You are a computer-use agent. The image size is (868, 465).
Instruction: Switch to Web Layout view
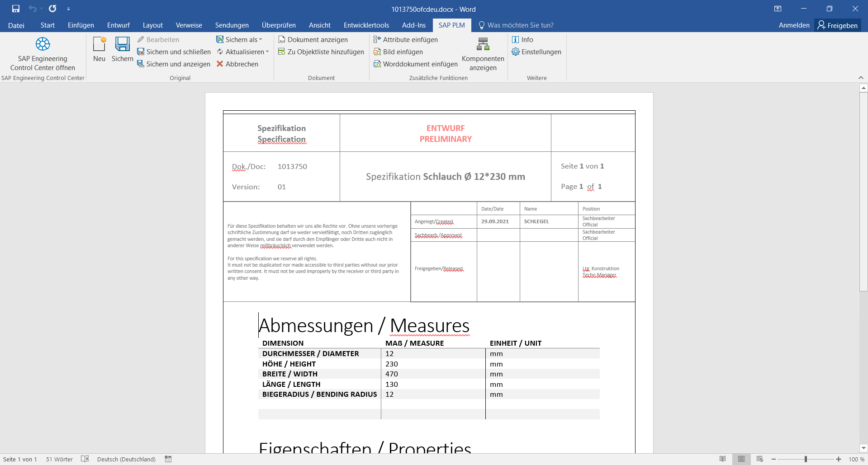pyautogui.click(x=760, y=459)
